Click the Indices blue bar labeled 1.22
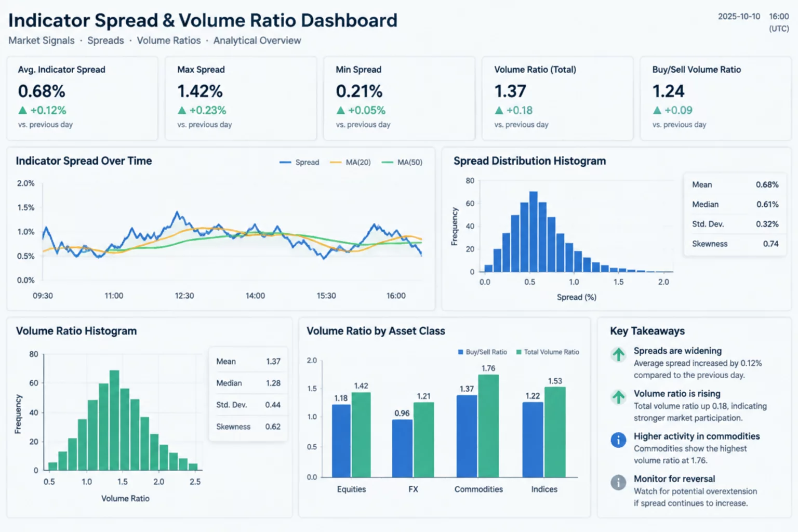Image resolution: width=798 pixels, height=532 pixels. [533, 440]
